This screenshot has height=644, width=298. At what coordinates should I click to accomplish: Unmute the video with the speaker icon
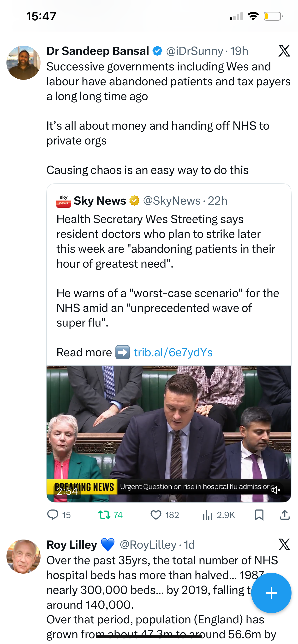coord(275,490)
